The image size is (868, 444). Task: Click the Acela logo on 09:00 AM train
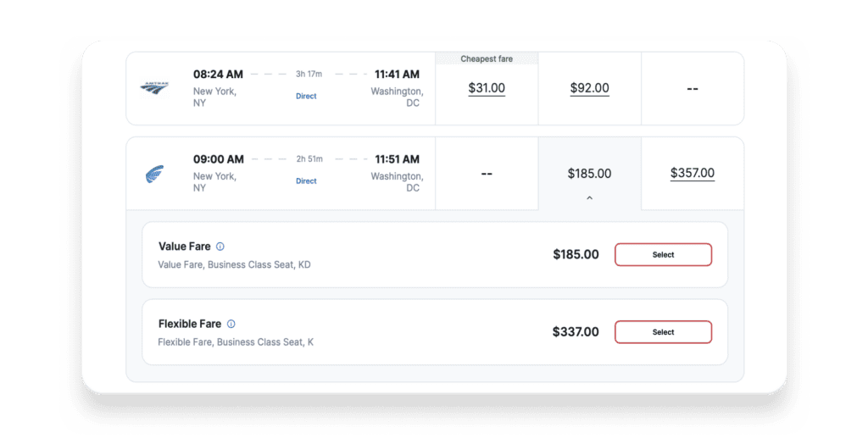tap(154, 174)
